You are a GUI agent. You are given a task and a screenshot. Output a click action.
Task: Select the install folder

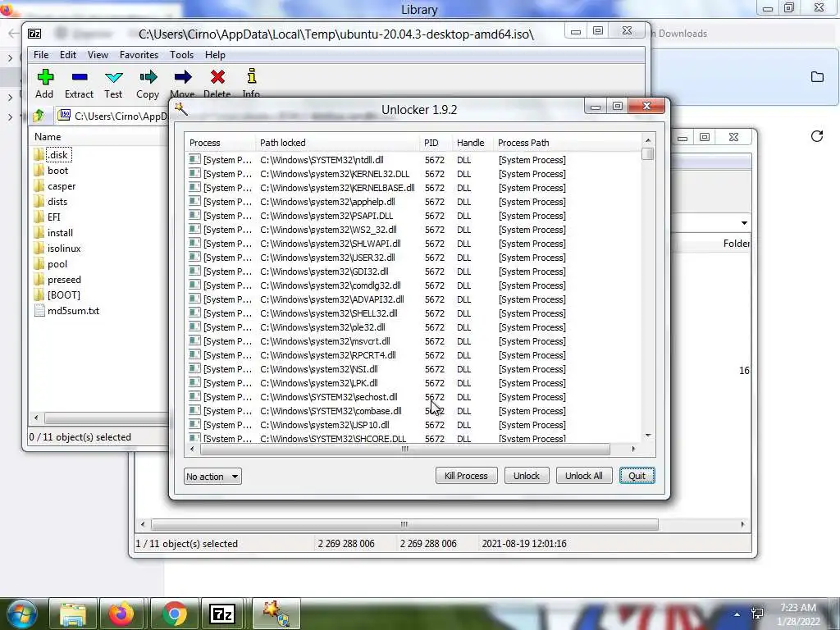tap(53, 232)
